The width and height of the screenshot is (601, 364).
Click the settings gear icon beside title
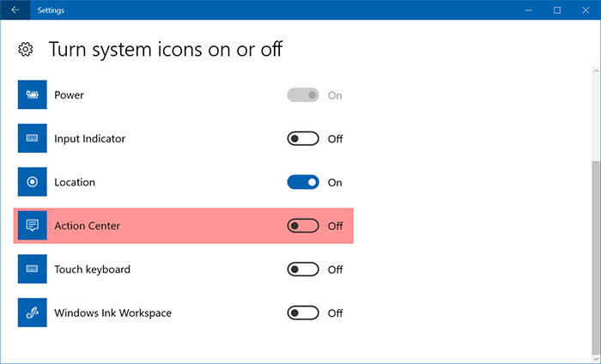point(25,50)
